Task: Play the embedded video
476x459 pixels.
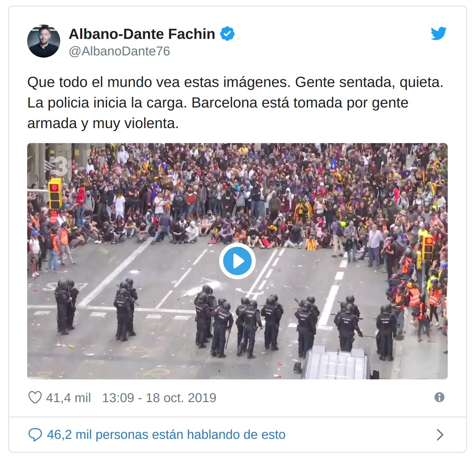Action: click(237, 261)
